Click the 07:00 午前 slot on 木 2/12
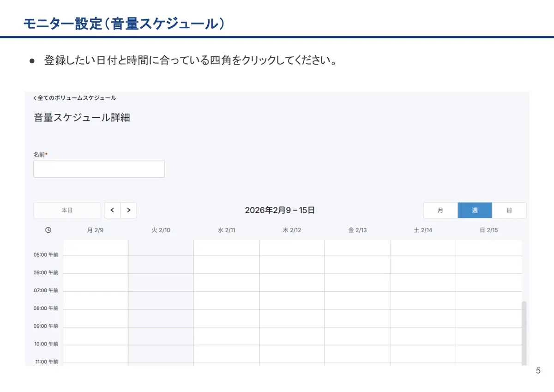Viewport: 554px width, 392px height. (292, 300)
